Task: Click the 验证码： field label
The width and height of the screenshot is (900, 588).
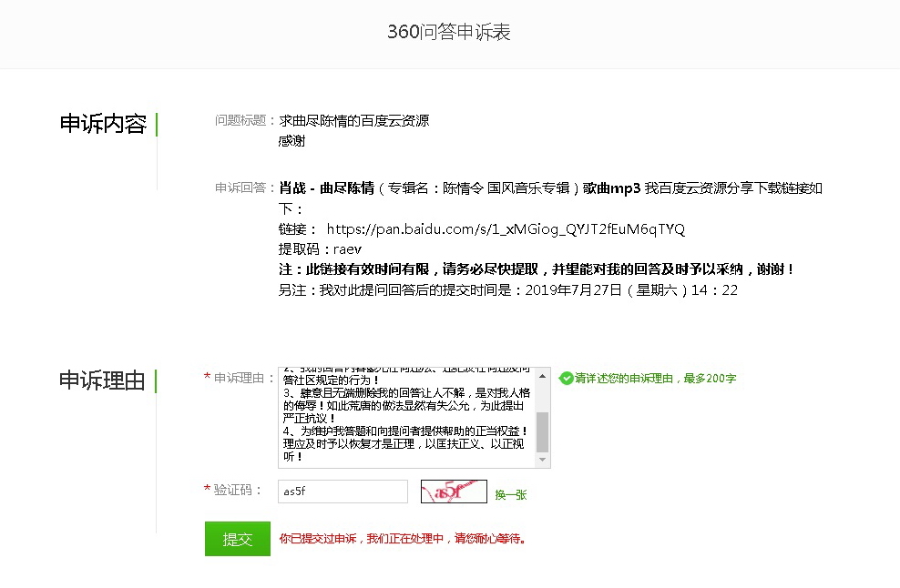Action: coord(238,490)
